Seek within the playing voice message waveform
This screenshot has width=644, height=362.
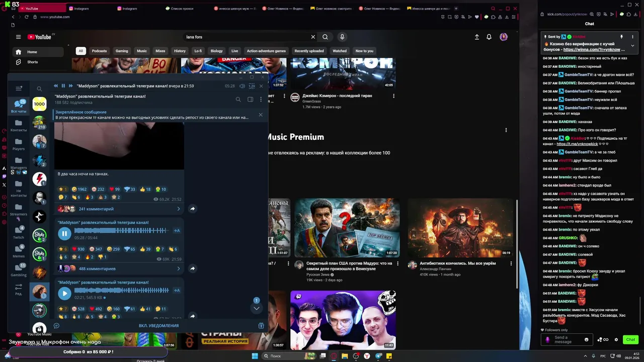(x=121, y=230)
